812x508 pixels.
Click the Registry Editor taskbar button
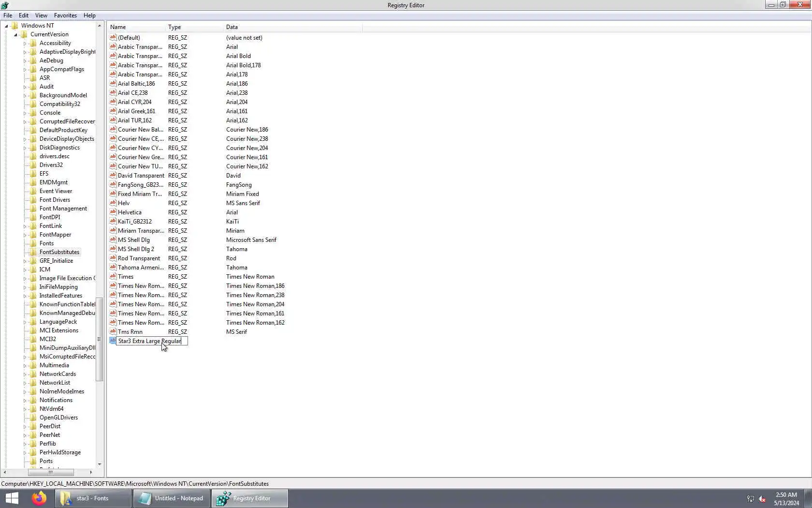tap(249, 498)
